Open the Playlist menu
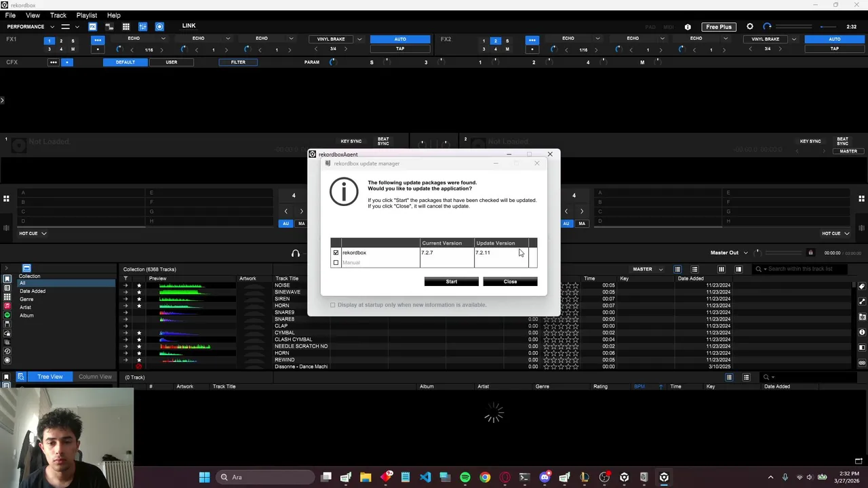 [x=87, y=15]
